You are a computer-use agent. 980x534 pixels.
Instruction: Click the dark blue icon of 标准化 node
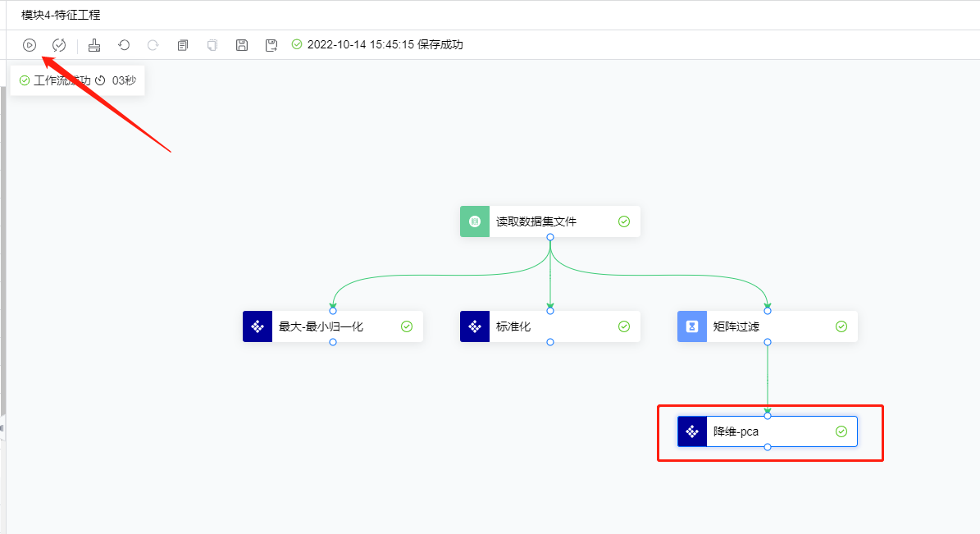475,326
